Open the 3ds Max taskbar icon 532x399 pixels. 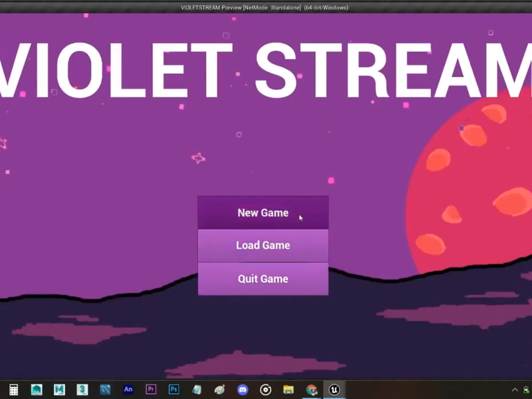82,390
